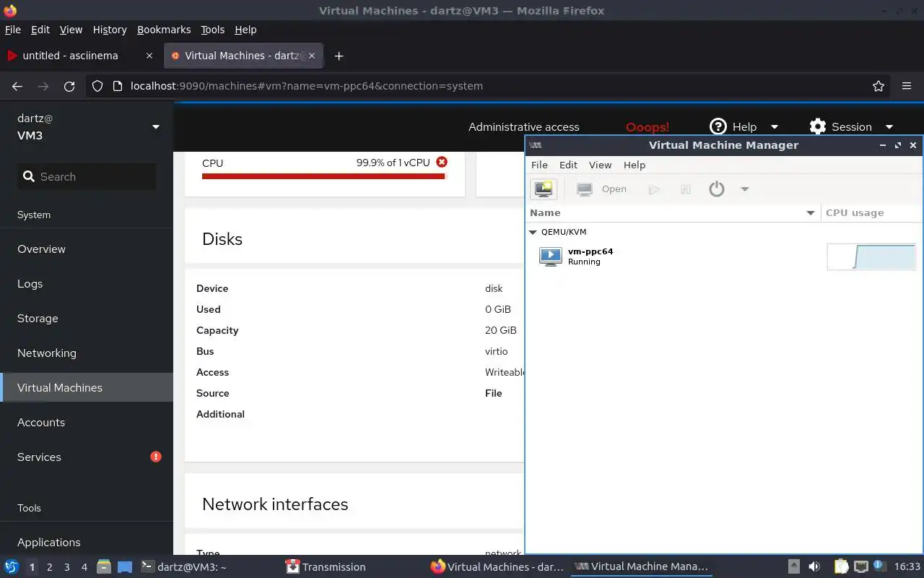
Task: Sort by the Name column header
Action: coord(673,212)
